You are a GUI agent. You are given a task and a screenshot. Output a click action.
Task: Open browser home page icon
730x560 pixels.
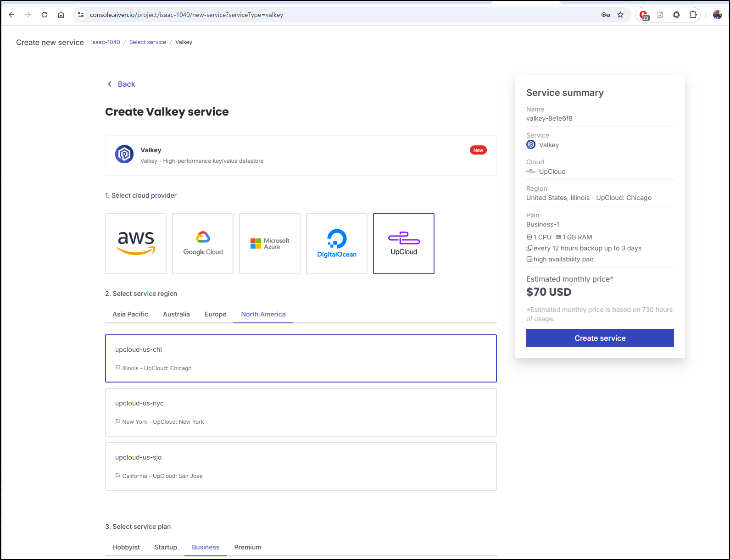[61, 15]
